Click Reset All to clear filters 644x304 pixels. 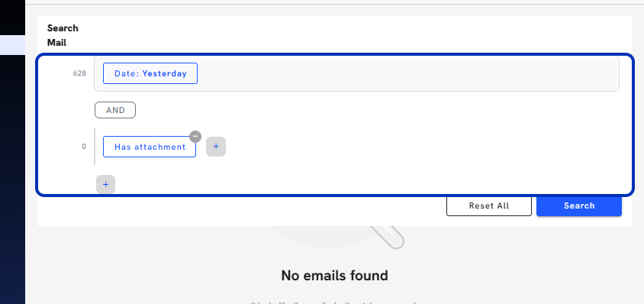point(489,205)
